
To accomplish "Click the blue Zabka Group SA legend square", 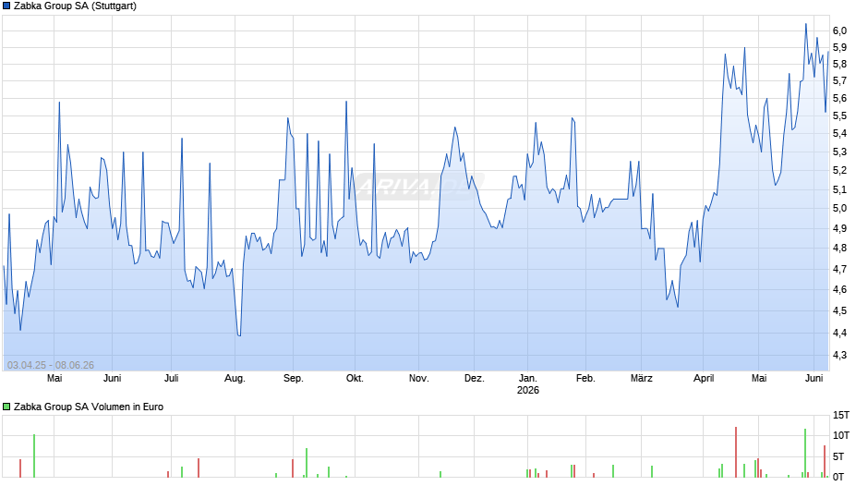I will 6,6.
